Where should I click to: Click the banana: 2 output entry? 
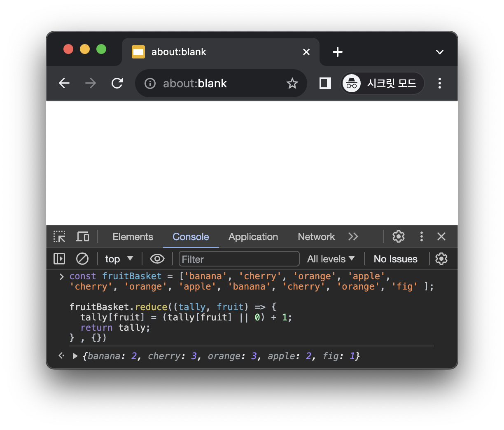(112, 356)
